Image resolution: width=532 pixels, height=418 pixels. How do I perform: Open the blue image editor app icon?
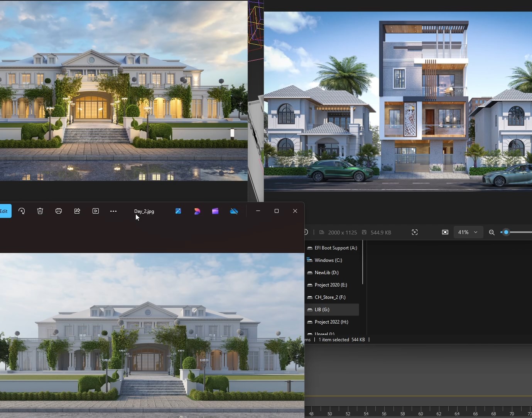coord(178,211)
